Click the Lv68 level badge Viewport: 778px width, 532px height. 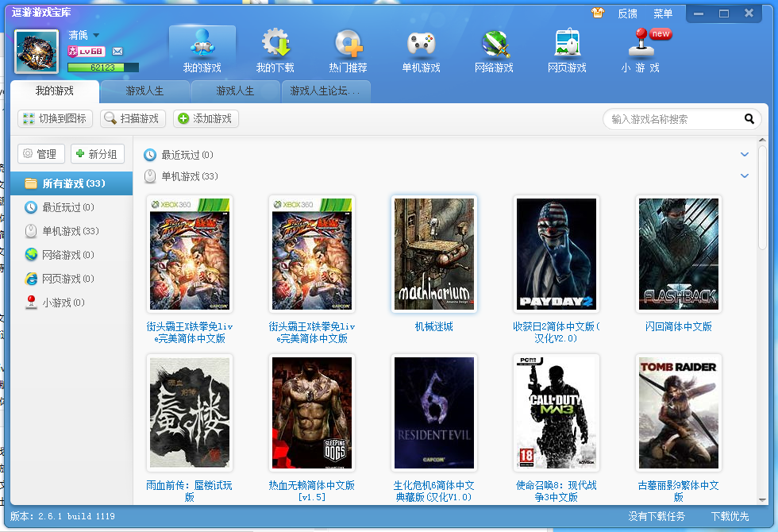(x=86, y=51)
